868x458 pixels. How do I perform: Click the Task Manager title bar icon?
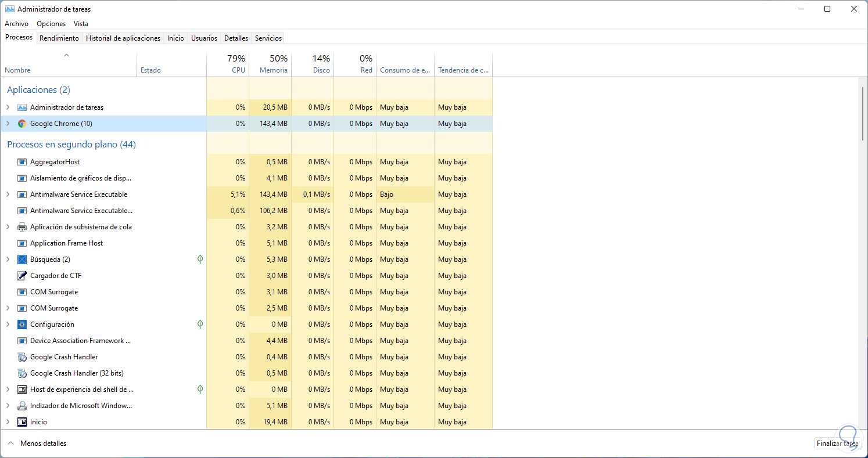tap(9, 9)
